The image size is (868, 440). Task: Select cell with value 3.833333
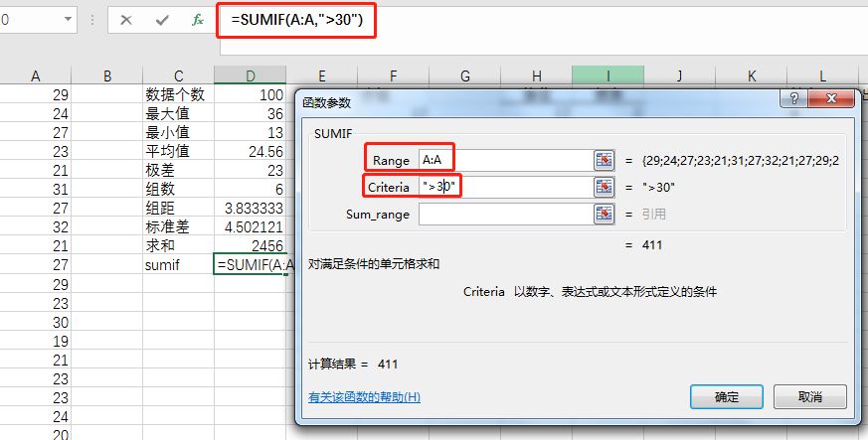(x=251, y=208)
